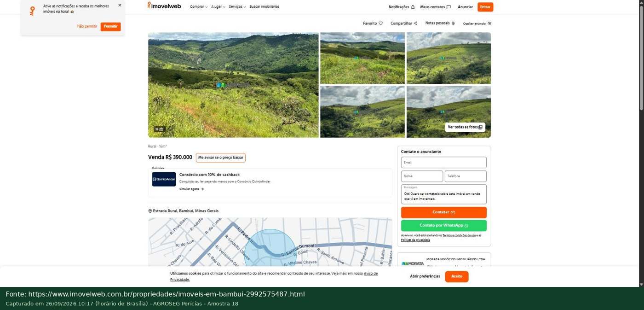Click Permitir to enable notifications
Viewport: 644px width, 310px height.
click(x=110, y=27)
